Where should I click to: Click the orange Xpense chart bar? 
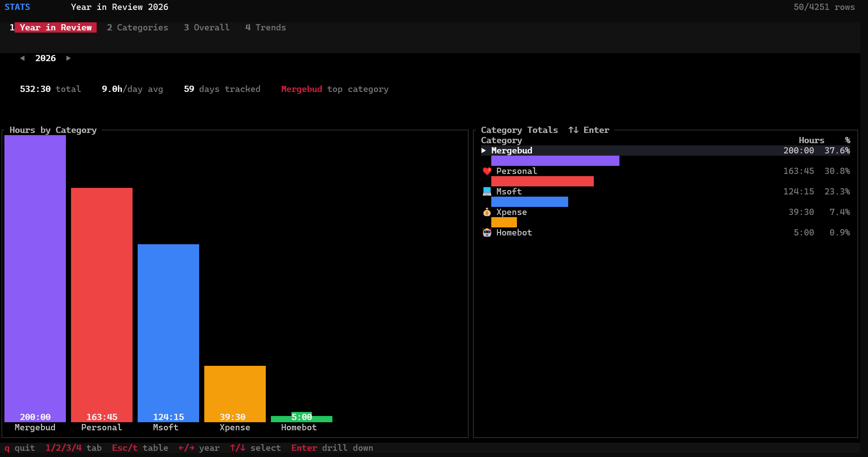click(235, 394)
